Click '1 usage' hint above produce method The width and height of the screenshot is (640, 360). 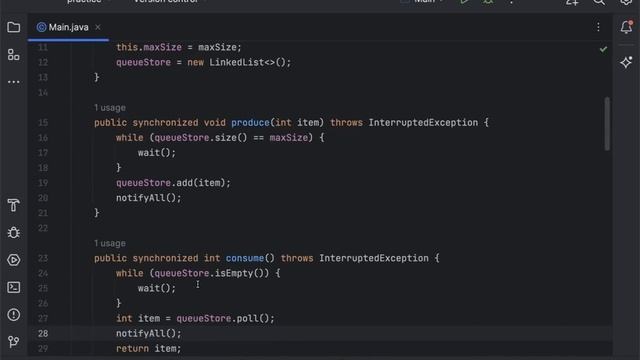point(110,108)
